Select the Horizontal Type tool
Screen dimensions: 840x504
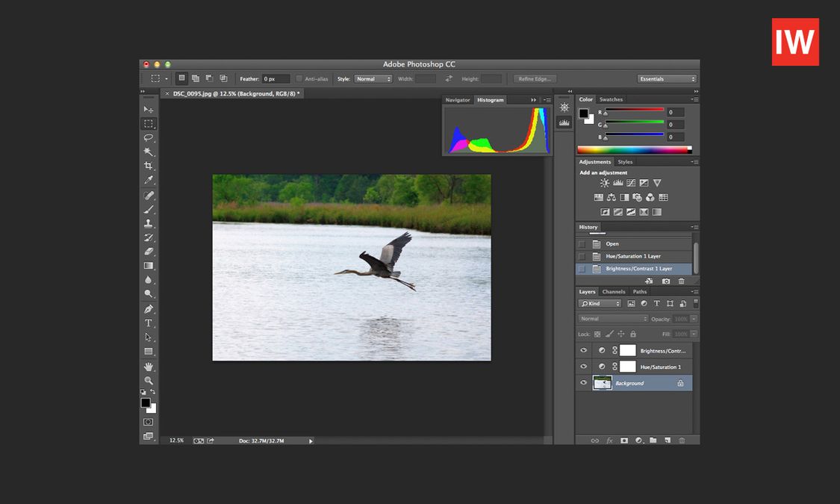[x=149, y=323]
